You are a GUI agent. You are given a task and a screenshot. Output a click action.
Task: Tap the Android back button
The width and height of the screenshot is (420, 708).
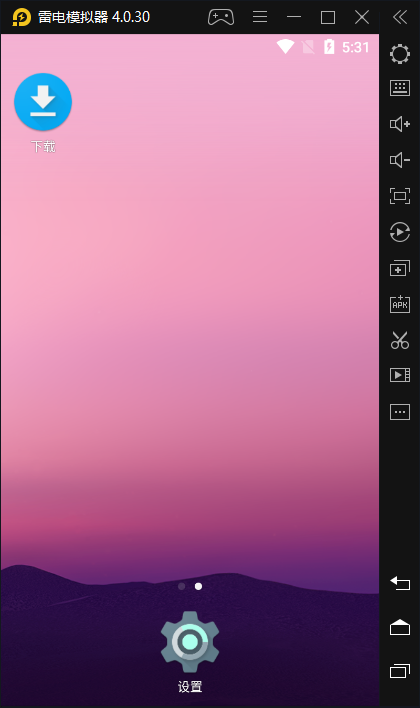tap(400, 583)
